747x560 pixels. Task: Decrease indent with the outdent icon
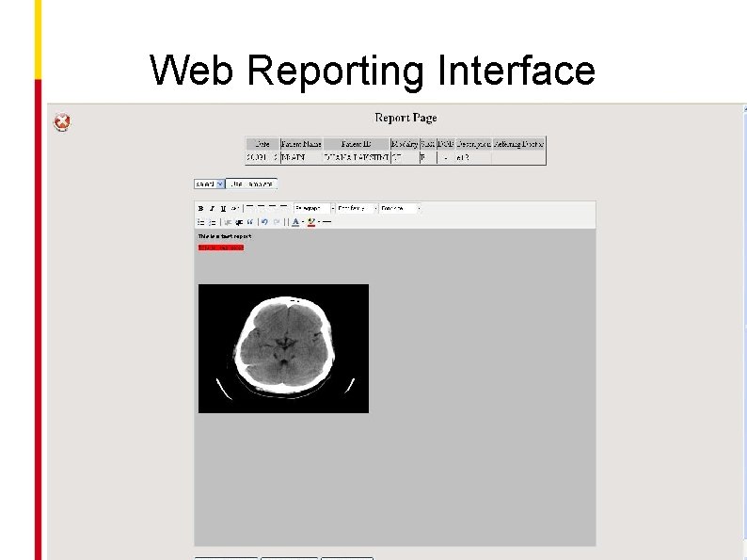228,222
